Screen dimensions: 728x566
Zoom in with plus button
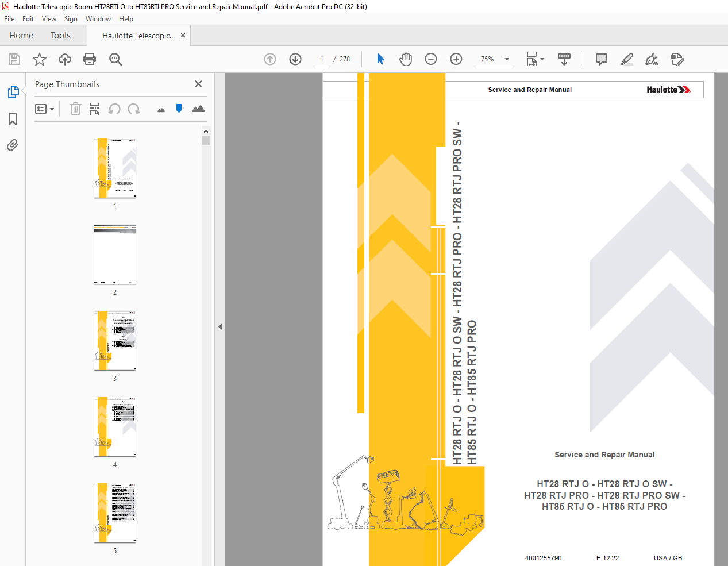[x=456, y=59]
